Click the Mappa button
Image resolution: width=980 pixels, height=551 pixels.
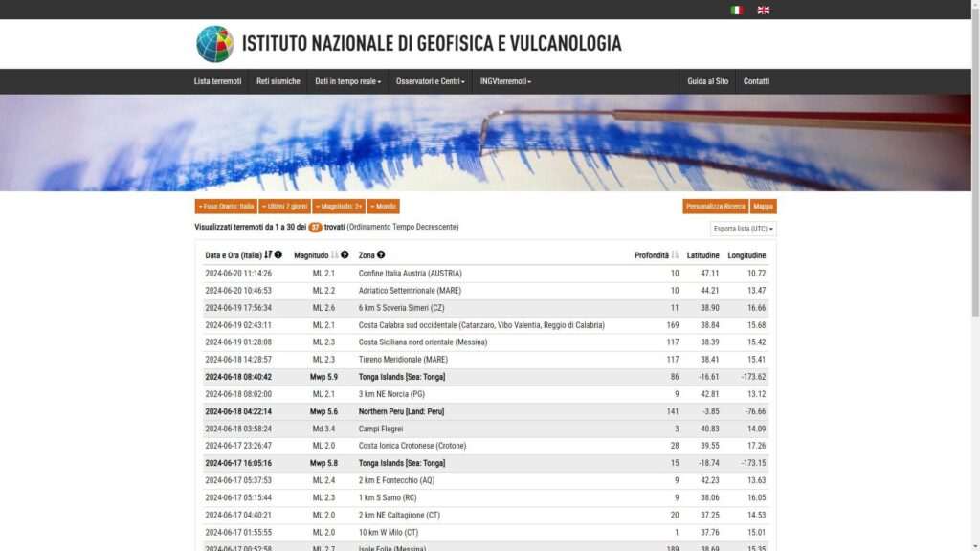763,207
